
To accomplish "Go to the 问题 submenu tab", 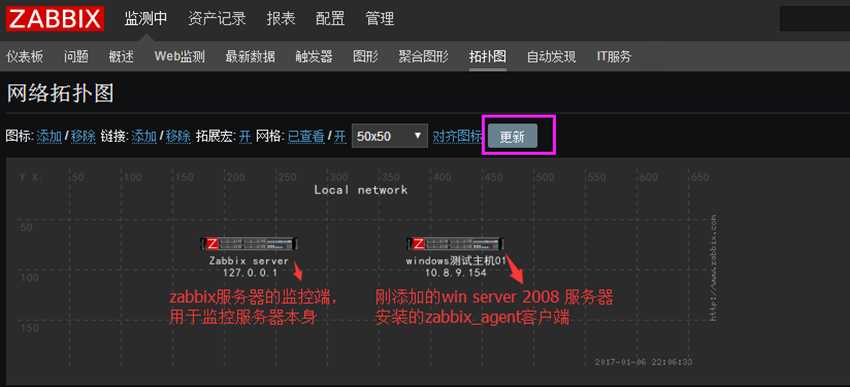I will [76, 56].
